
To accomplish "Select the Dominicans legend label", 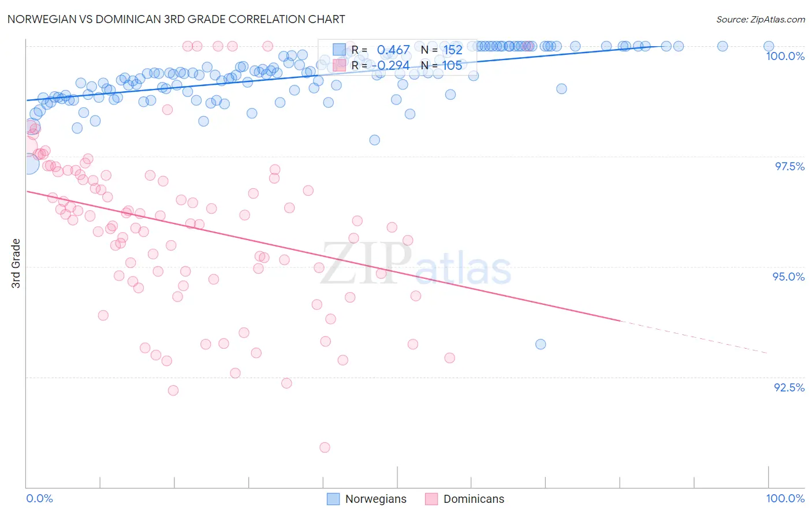I will click(x=474, y=499).
